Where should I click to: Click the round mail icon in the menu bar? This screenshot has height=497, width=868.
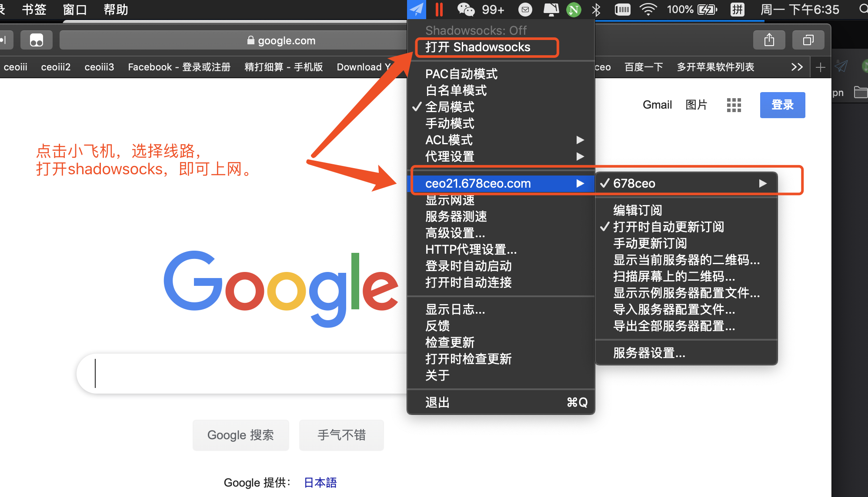(x=525, y=9)
